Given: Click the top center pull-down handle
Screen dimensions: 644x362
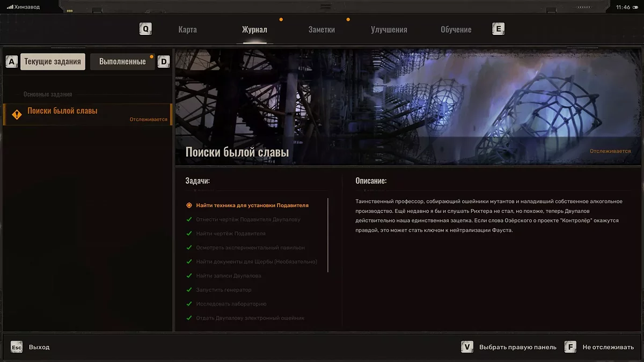Looking at the screenshot, I should pos(325,7).
